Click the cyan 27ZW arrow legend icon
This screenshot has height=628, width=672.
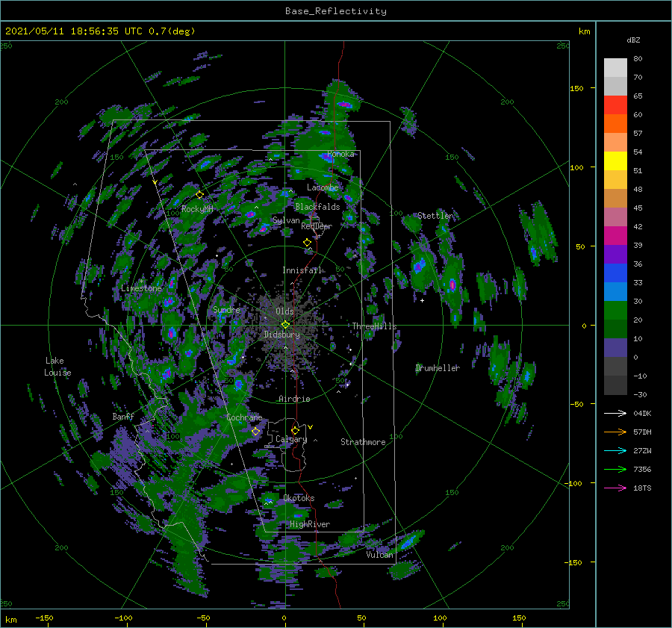(x=615, y=450)
